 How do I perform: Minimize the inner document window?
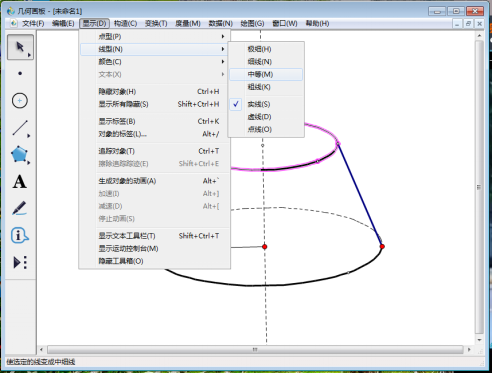pos(457,24)
